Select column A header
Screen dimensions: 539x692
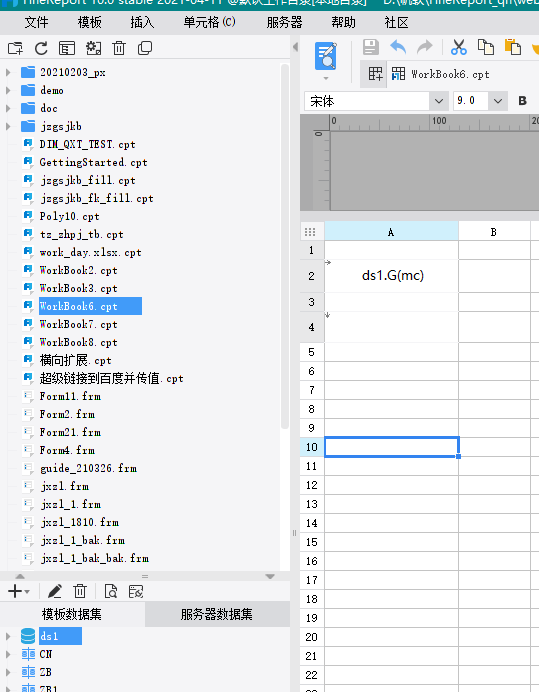pos(391,232)
